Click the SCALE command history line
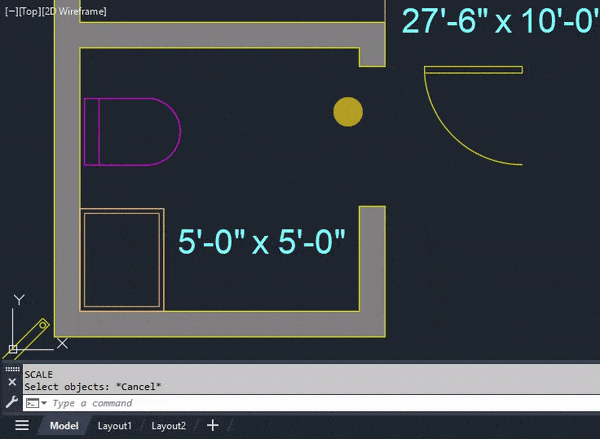600x439 pixels. [x=39, y=374]
